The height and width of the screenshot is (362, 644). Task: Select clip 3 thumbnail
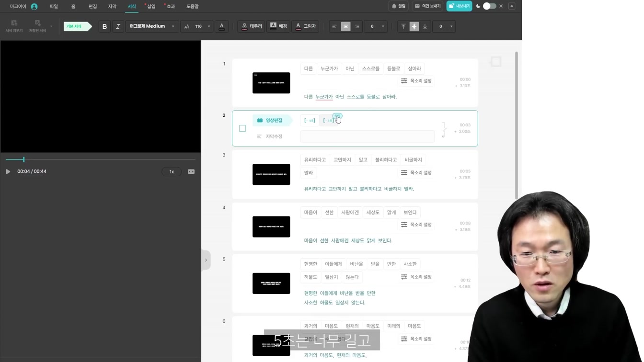tap(271, 174)
